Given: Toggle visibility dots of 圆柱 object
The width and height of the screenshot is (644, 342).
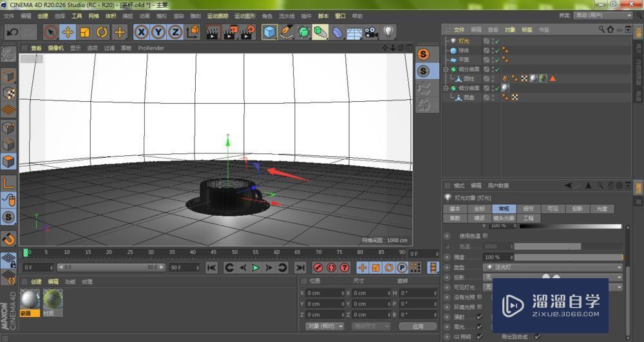Looking at the screenshot, I should (493, 79).
